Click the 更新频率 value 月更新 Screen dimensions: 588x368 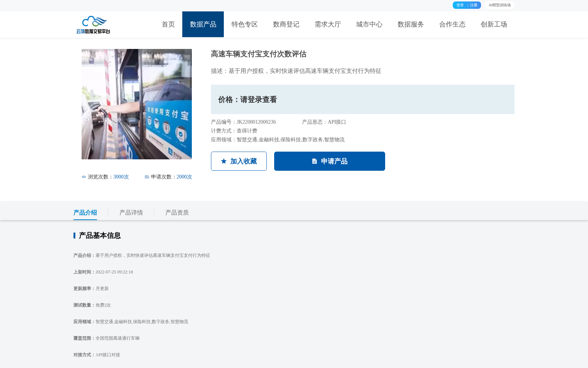102,289
